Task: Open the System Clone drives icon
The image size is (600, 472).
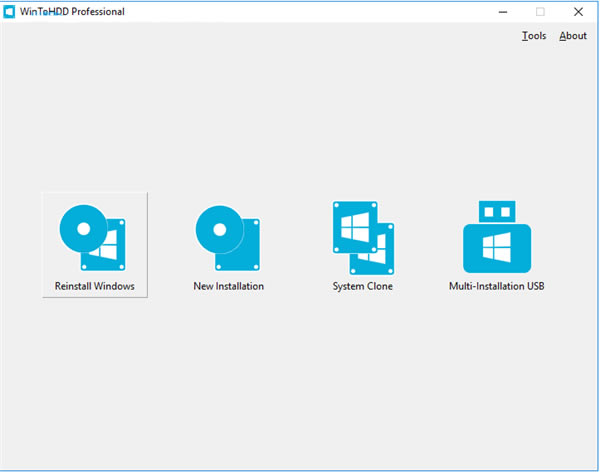Action: point(363,238)
